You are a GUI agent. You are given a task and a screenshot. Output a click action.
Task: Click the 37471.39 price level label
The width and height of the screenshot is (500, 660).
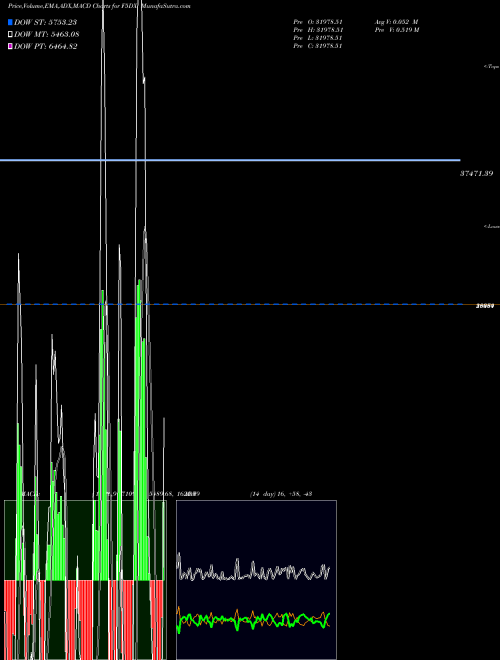tap(476, 173)
